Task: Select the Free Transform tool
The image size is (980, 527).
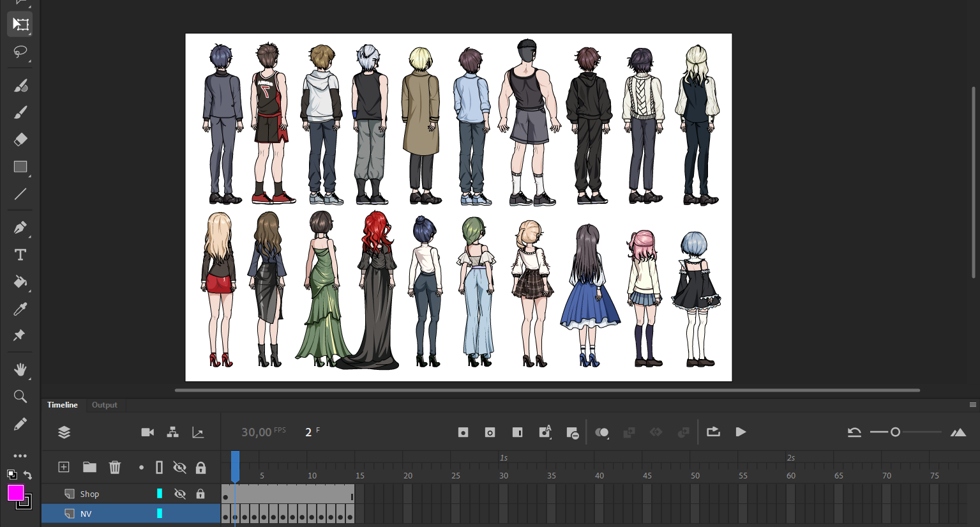Action: point(20,24)
